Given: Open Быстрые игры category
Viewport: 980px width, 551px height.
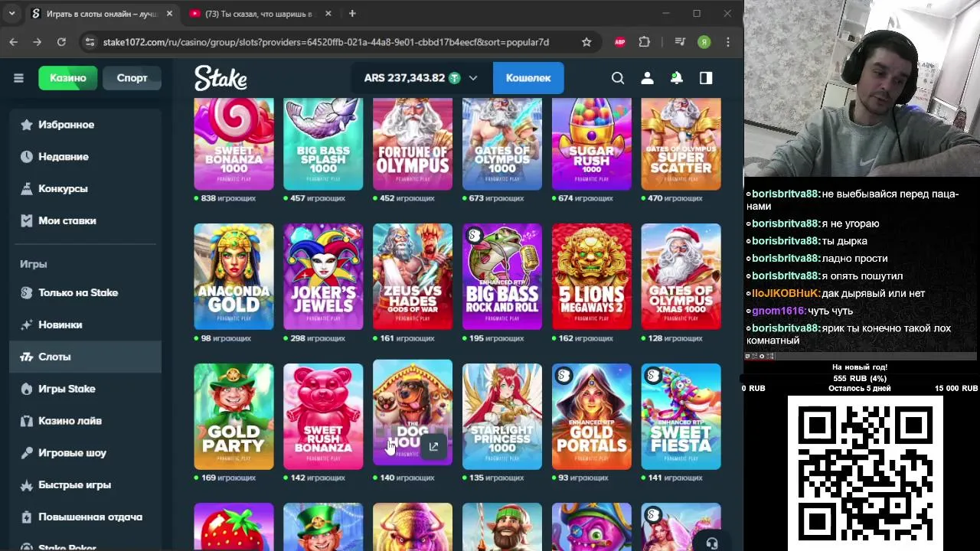Looking at the screenshot, I should pos(85,485).
